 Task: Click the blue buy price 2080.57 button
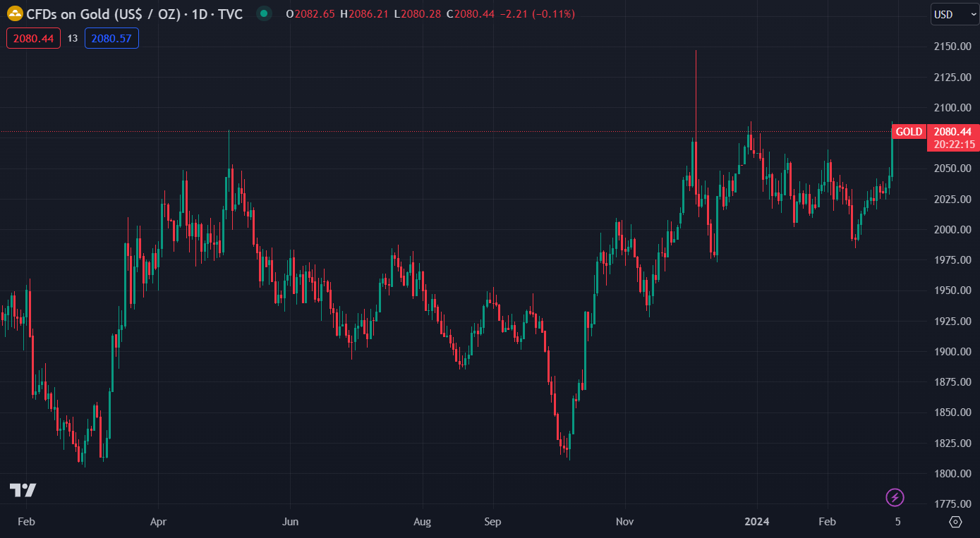pyautogui.click(x=111, y=39)
